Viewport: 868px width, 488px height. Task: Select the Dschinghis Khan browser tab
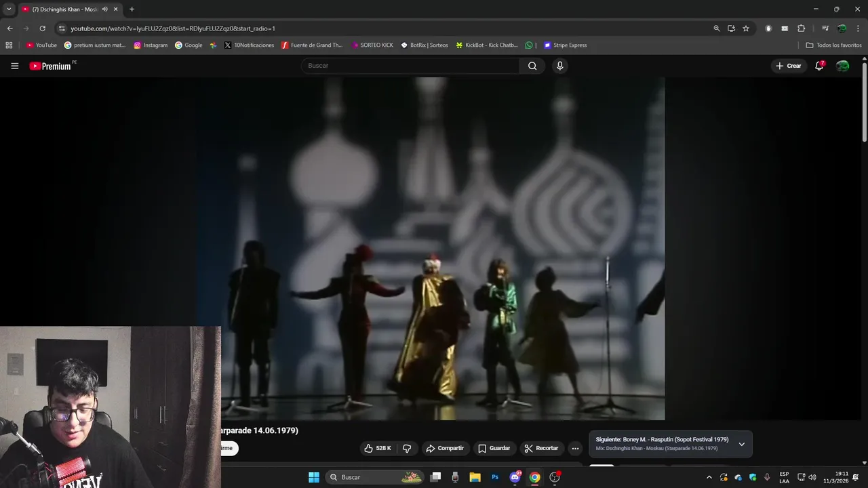pyautogui.click(x=64, y=9)
